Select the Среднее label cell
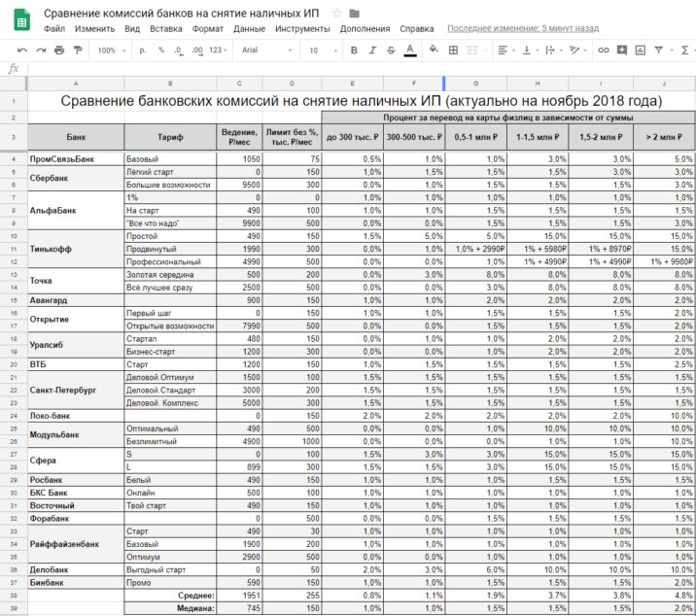 [170, 596]
